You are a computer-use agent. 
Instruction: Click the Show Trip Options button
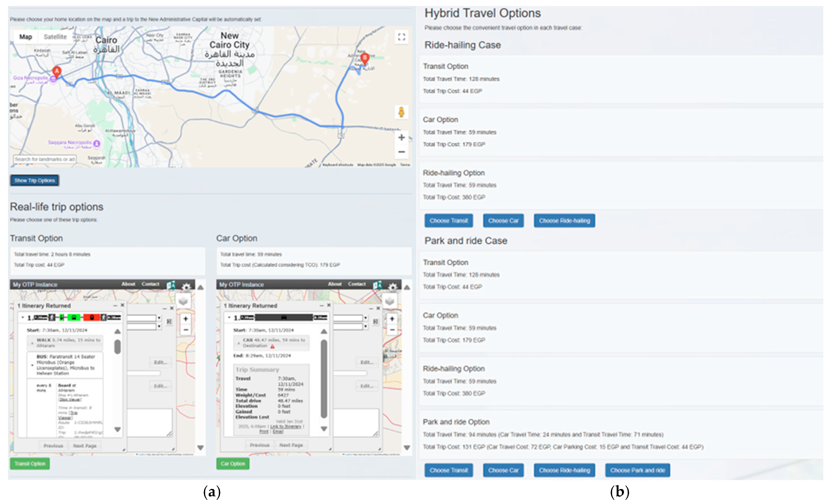coord(35,180)
